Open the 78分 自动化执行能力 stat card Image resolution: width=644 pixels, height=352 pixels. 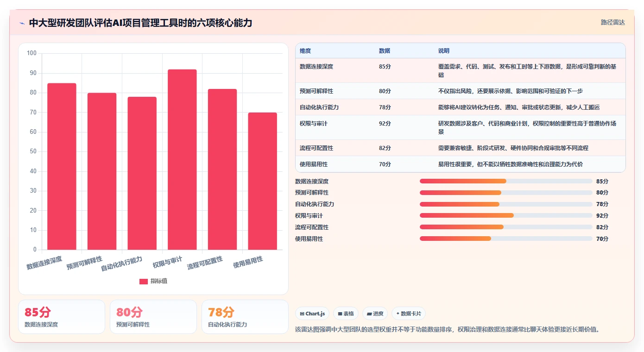point(245,317)
